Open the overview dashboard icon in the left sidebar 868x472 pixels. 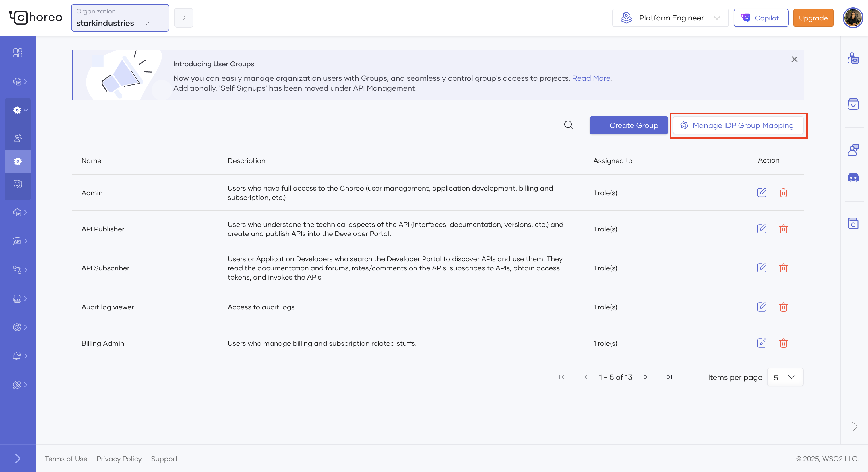coord(18,53)
